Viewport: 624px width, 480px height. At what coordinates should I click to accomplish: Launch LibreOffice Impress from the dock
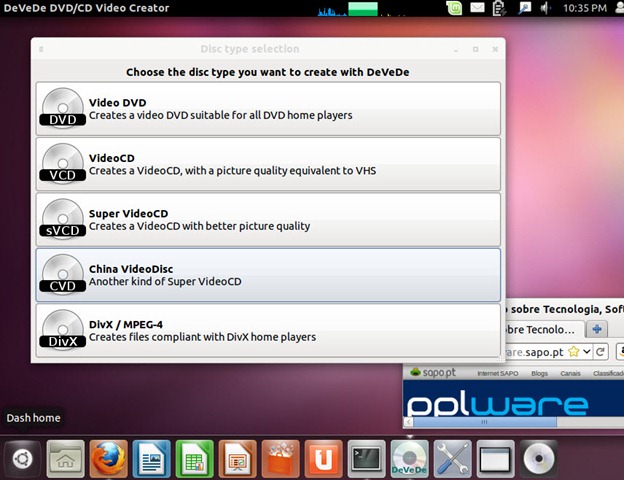click(237, 459)
